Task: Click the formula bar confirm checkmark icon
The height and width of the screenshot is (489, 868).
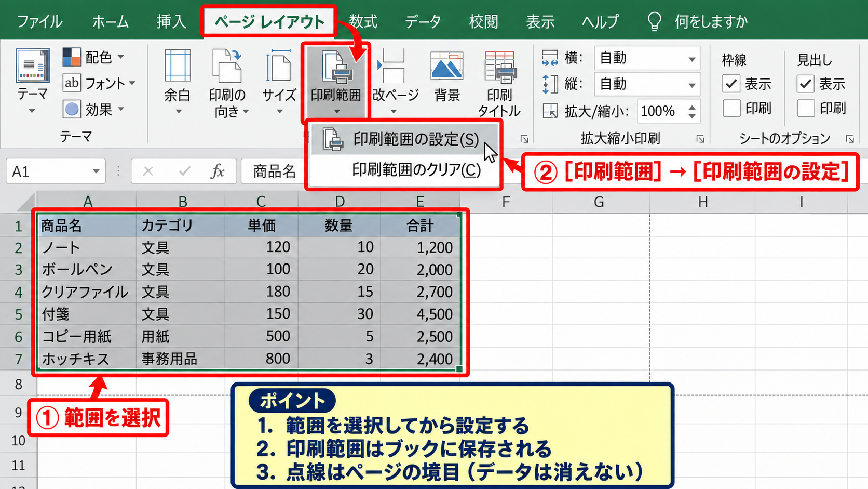Action: tap(184, 171)
